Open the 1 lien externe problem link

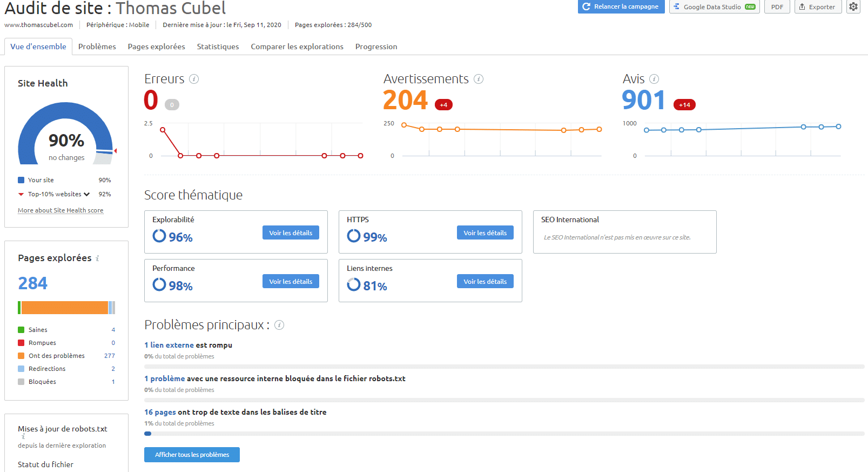click(x=169, y=345)
